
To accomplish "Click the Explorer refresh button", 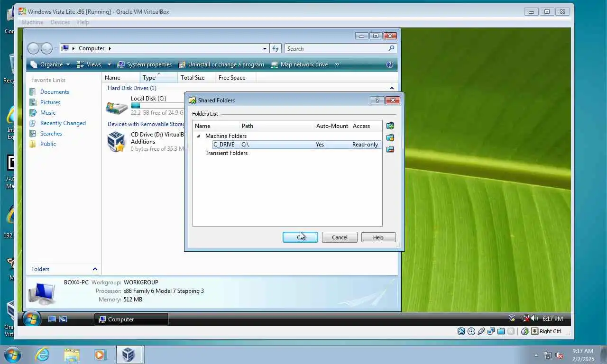I will [x=276, y=48].
